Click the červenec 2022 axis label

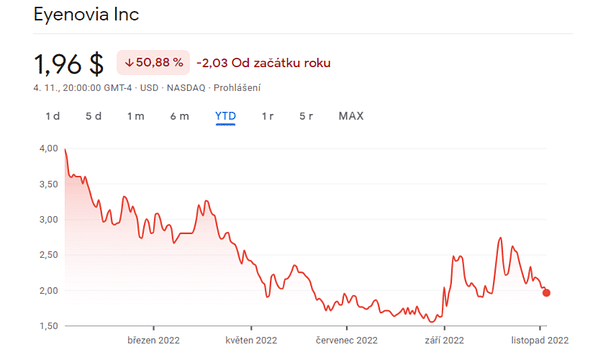tap(347, 340)
